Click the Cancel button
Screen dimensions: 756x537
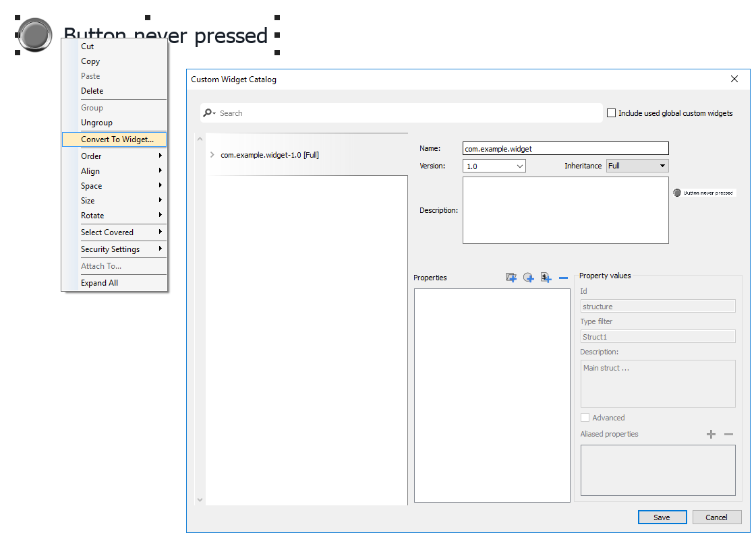717,517
